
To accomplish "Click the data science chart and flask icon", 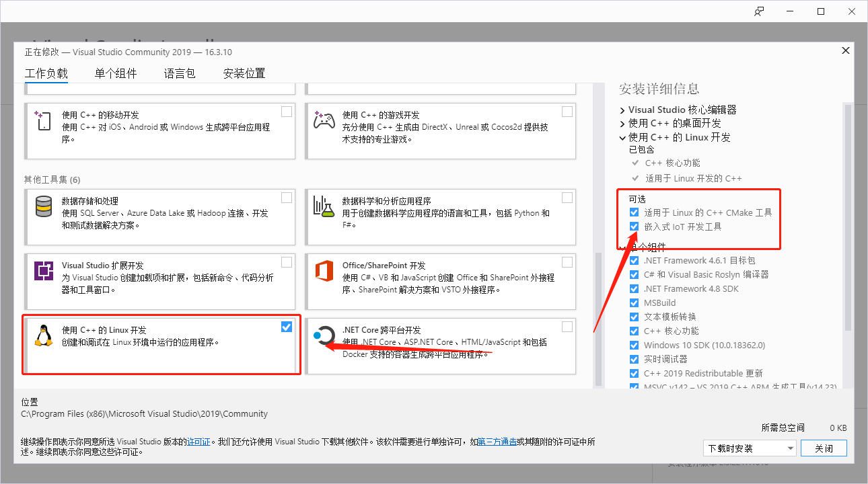I will [324, 206].
